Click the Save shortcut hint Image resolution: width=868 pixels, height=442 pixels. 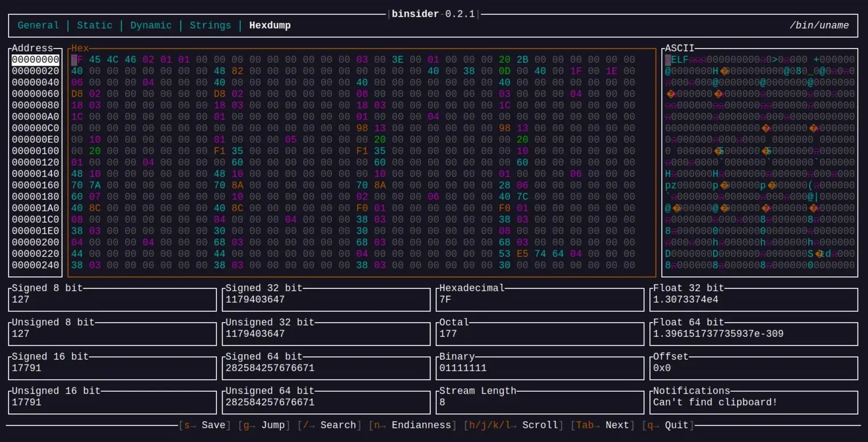pos(204,425)
